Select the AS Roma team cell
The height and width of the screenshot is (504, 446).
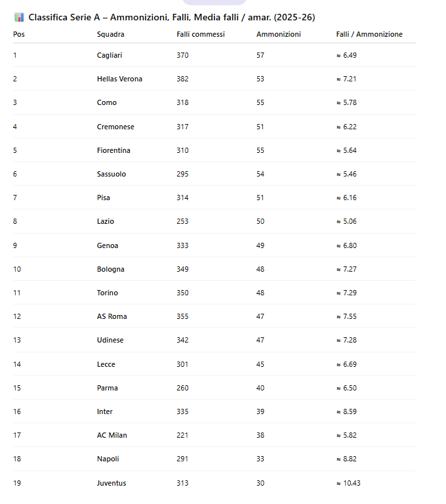pyautogui.click(x=112, y=316)
